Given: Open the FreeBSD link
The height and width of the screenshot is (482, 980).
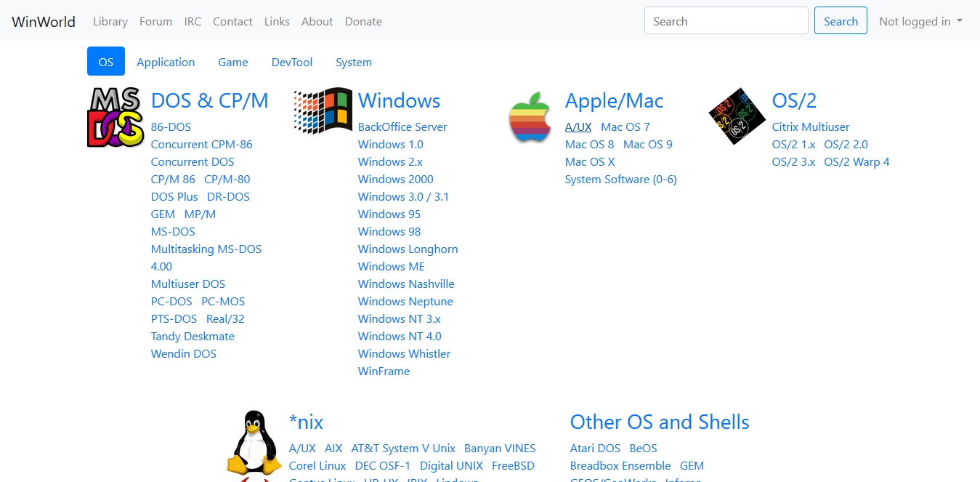Looking at the screenshot, I should 513,465.
